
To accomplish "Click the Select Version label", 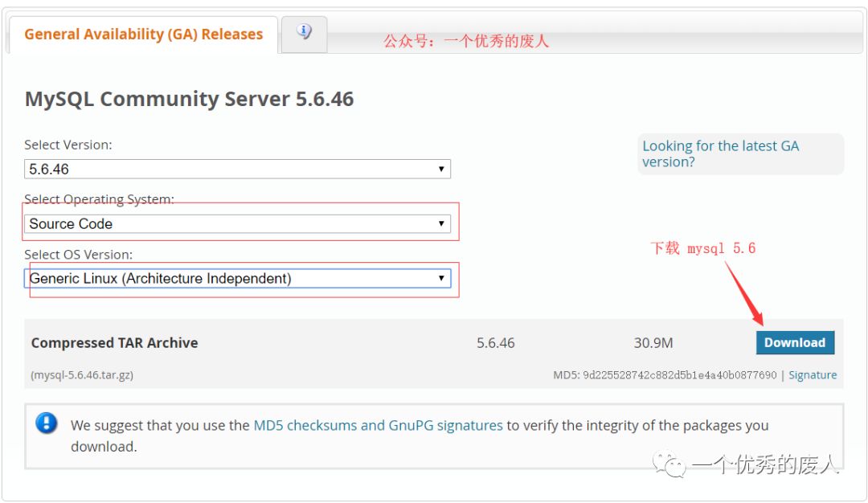I will 68,145.
